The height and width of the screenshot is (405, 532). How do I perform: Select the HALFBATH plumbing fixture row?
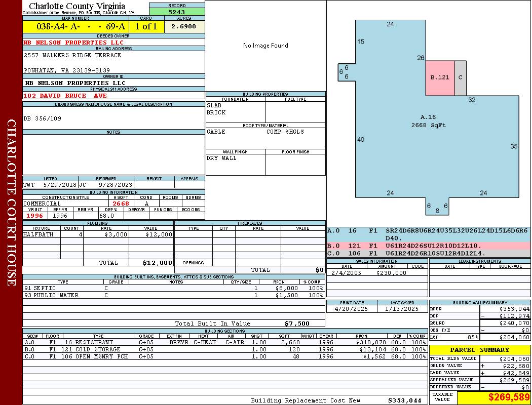[x=98, y=234]
